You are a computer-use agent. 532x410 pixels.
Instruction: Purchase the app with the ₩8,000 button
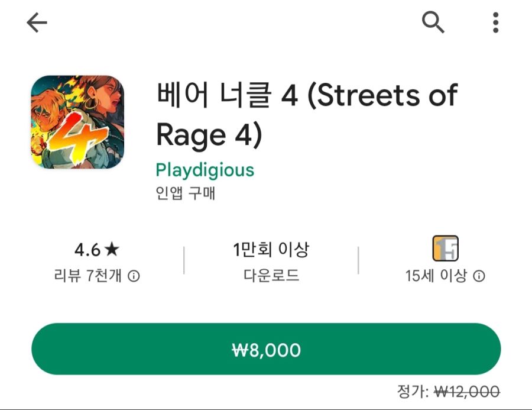[266, 350]
